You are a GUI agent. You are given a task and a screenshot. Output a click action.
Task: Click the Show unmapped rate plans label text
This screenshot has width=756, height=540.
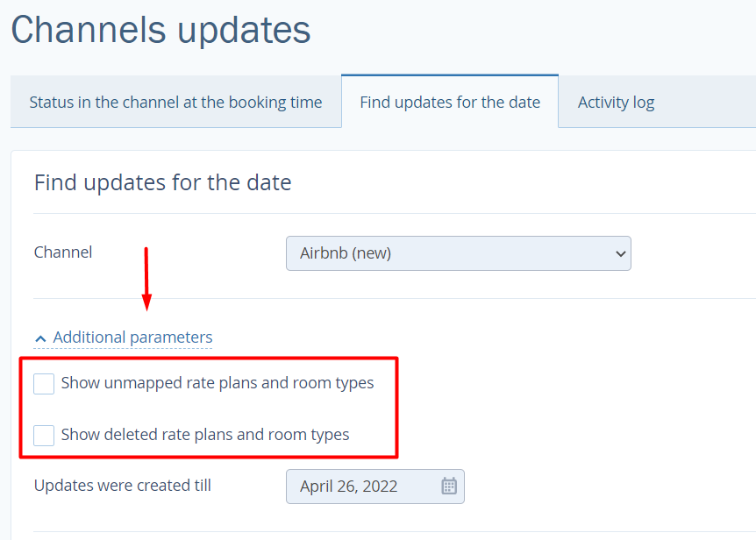click(x=218, y=383)
